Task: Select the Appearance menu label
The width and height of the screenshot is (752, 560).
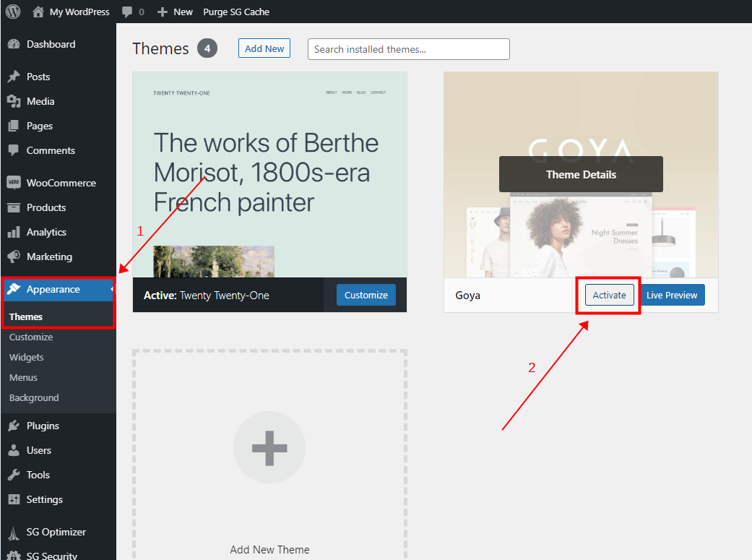Action: (53, 289)
